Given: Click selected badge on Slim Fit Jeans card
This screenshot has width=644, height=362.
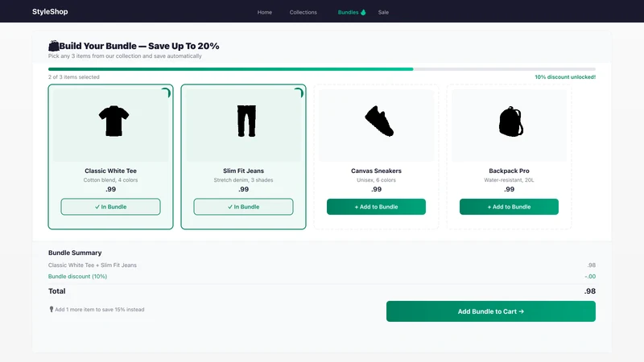Looking at the screenshot, I should tap(299, 93).
